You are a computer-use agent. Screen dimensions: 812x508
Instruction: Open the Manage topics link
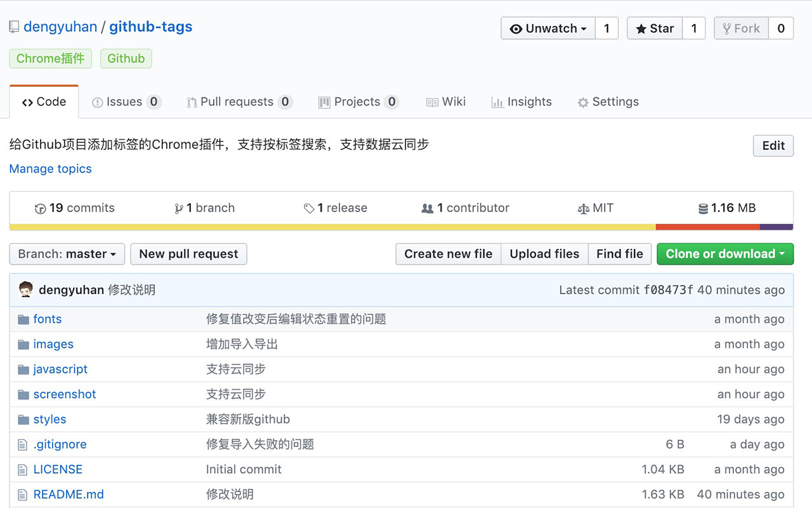(50, 169)
